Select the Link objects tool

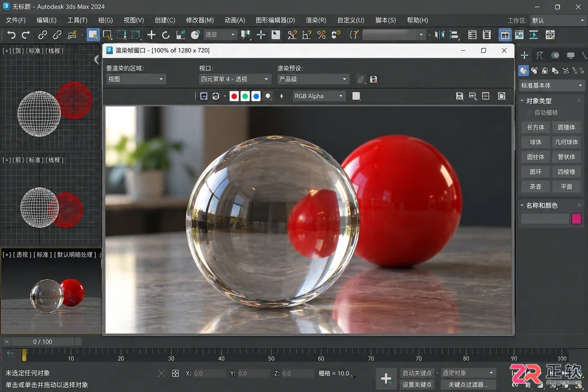coord(43,35)
